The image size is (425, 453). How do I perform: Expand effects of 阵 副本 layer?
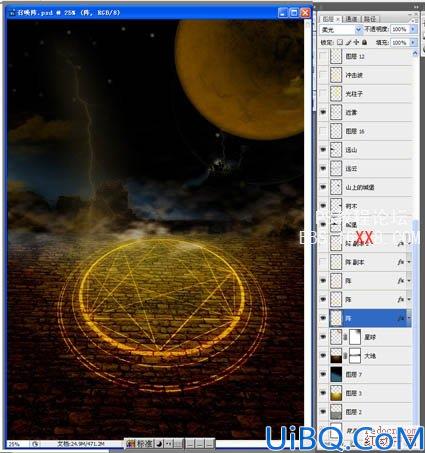click(x=409, y=262)
